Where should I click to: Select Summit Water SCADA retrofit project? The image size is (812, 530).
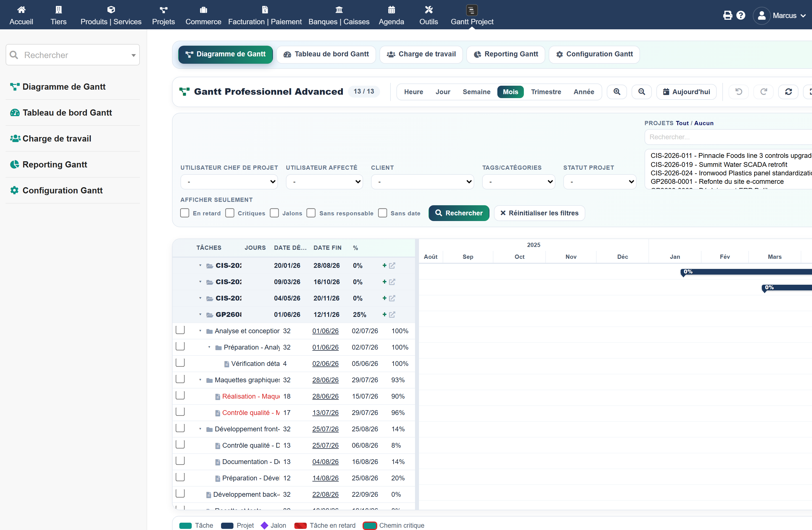coord(719,164)
